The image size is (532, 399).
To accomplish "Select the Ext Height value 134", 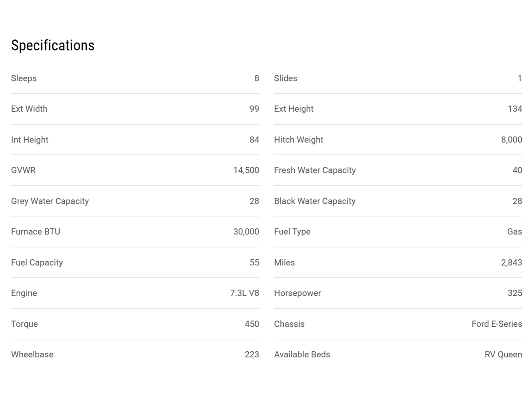I will (515, 109).
